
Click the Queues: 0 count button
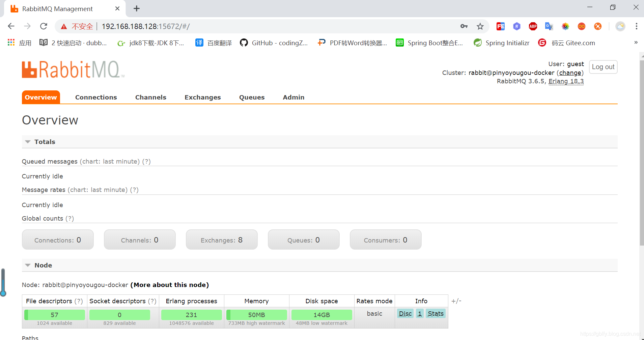tap(304, 240)
